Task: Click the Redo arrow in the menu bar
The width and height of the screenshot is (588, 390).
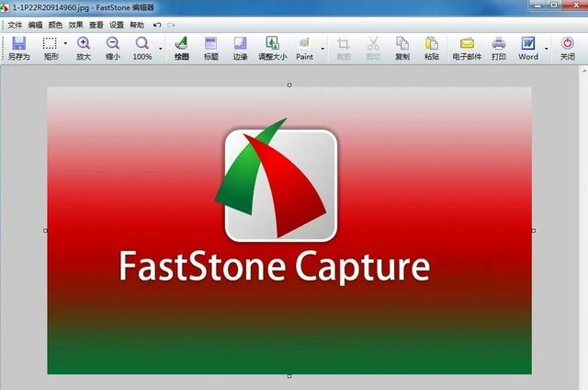Action: coord(171,25)
